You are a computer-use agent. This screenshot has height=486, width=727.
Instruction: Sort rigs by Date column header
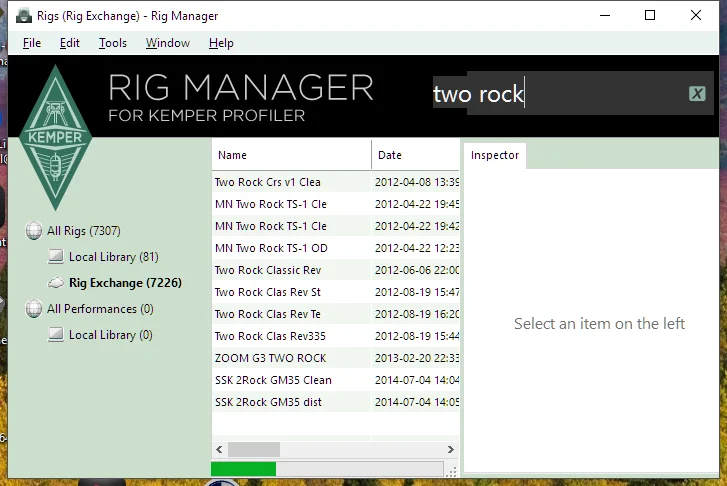point(415,156)
